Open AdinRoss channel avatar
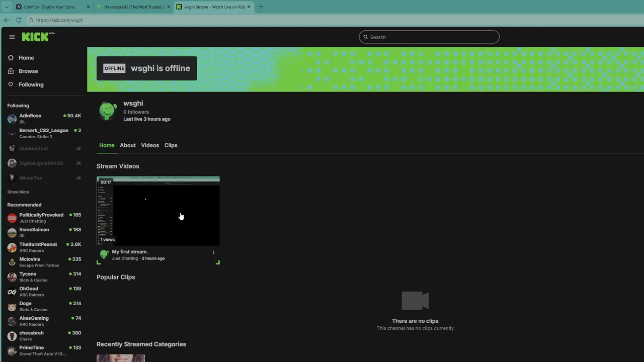 (x=12, y=119)
